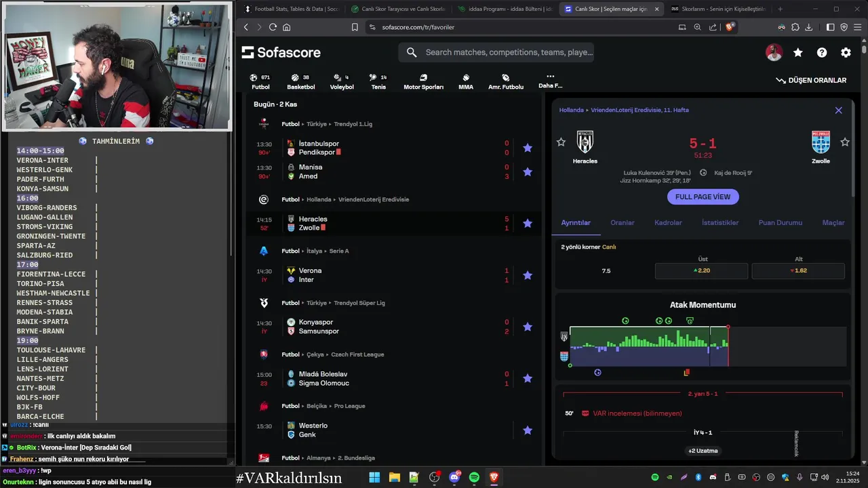Open the favorites star in the header
The width and height of the screenshot is (868, 488).
[798, 52]
